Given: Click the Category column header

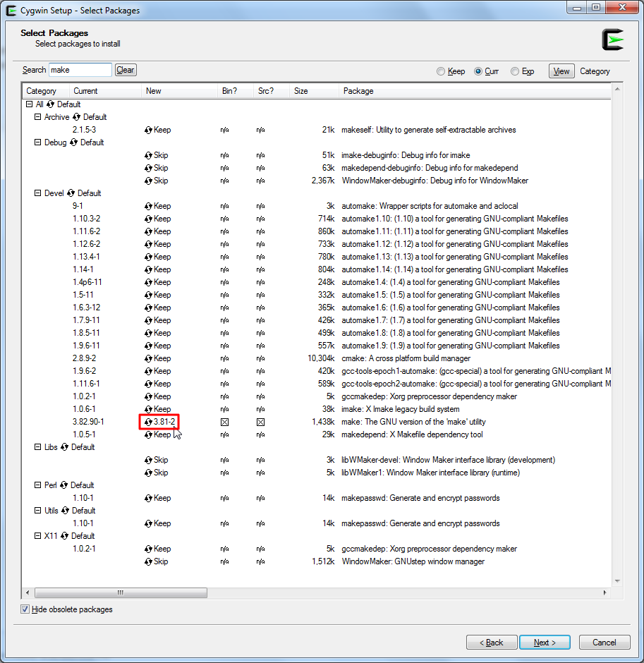Looking at the screenshot, I should [46, 91].
